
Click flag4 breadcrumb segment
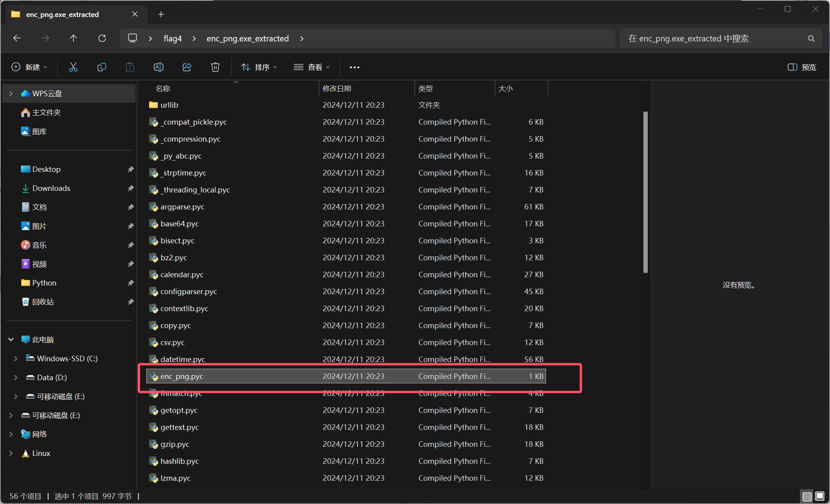tap(173, 39)
